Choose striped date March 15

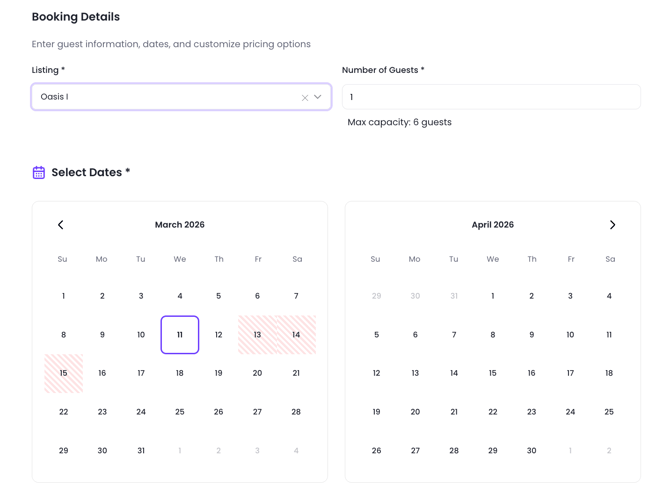click(x=63, y=374)
